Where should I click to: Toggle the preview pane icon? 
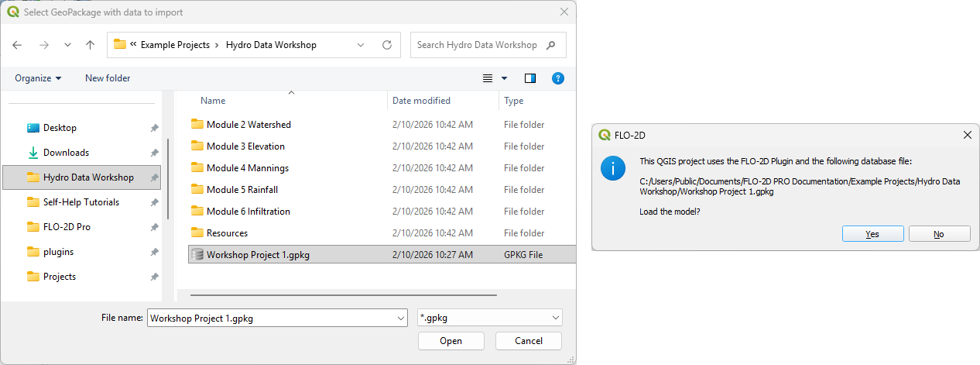(x=530, y=78)
